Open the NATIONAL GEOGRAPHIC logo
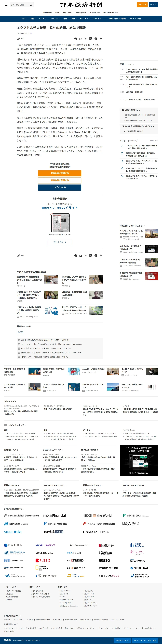Screen dimensions: 162x644 pos(42,568)
